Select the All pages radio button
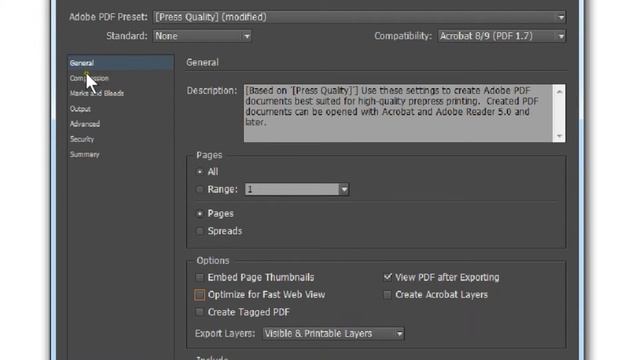The image size is (640, 360). click(x=200, y=172)
